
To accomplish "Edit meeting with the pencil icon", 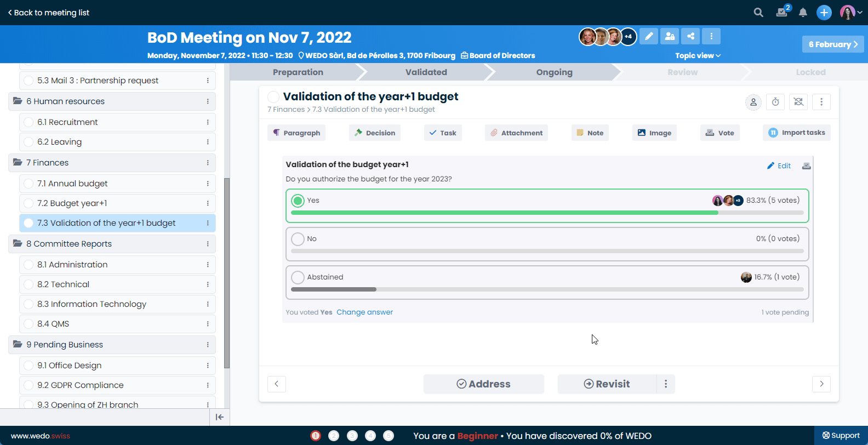I will pyautogui.click(x=649, y=36).
